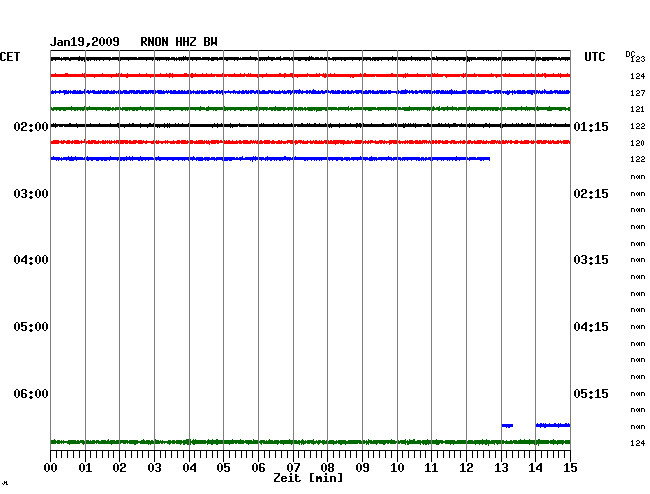
Task: Click minute label 00 on the time axis
Action: click(x=51, y=468)
